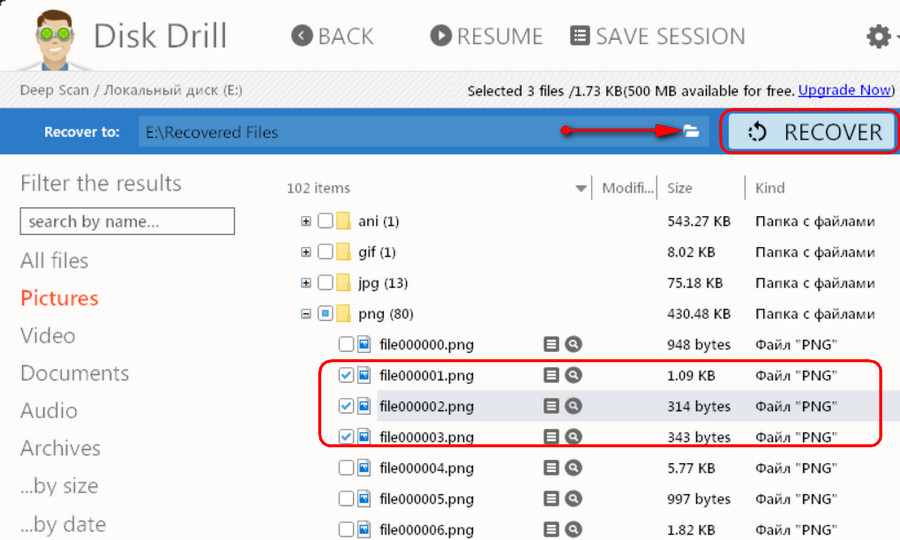
Task: Click the png folder icon
Action: click(343, 314)
